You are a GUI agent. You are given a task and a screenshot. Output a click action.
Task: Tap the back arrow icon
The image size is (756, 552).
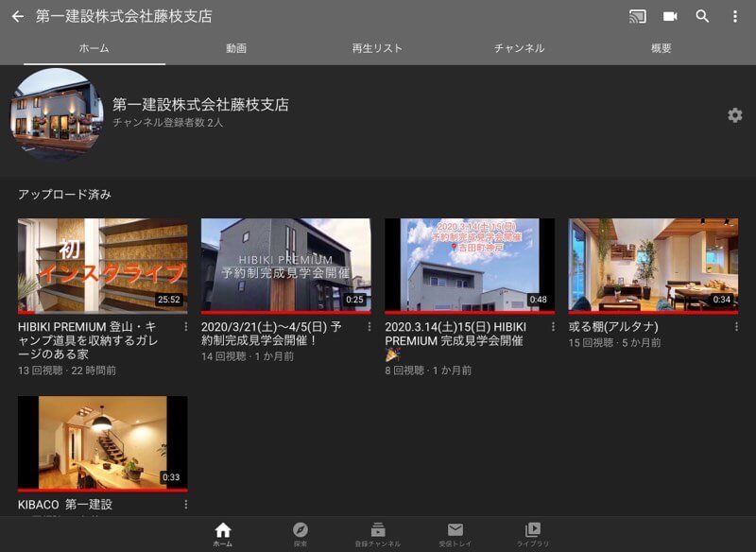(x=17, y=16)
